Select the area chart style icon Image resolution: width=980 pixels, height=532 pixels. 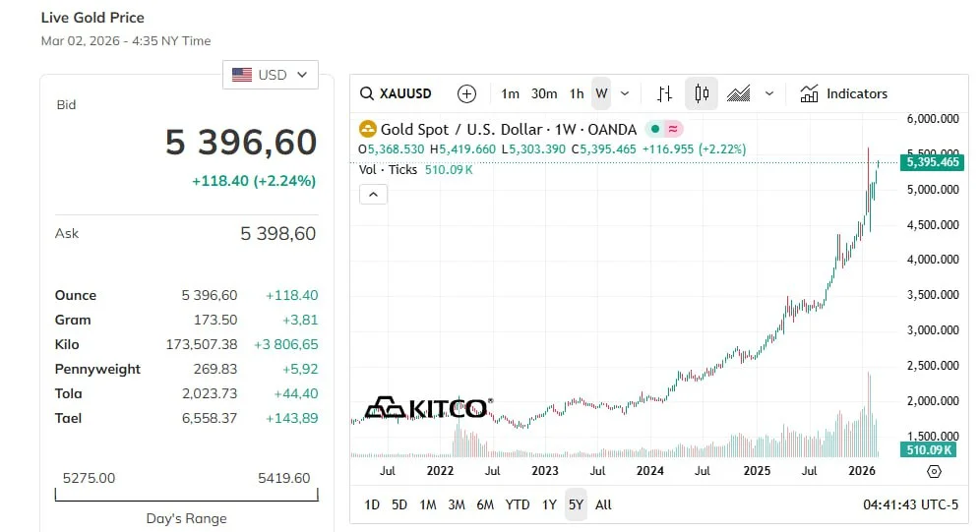(739, 94)
